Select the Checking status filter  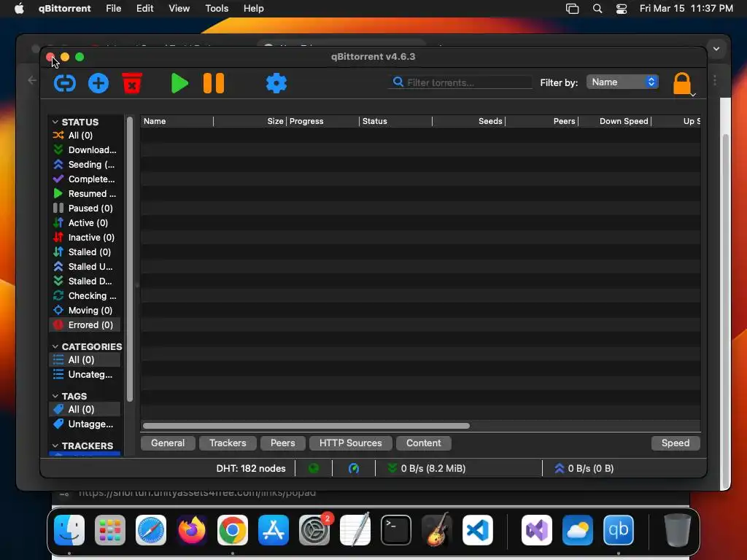pos(85,296)
